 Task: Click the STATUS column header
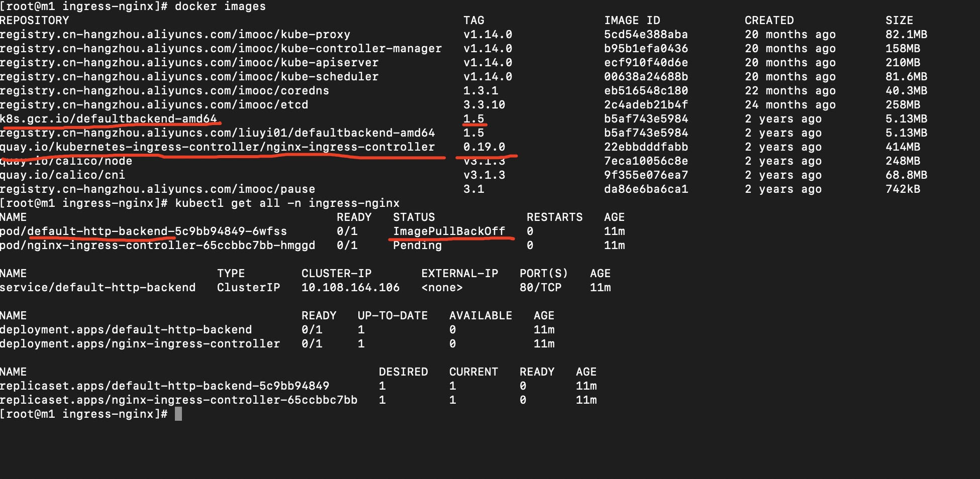tap(414, 217)
